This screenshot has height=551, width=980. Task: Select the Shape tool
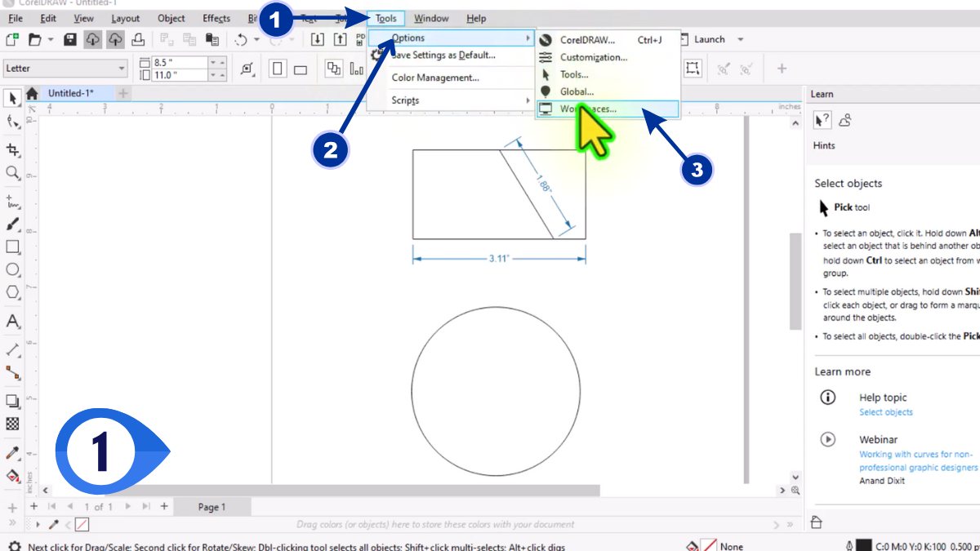click(x=13, y=122)
